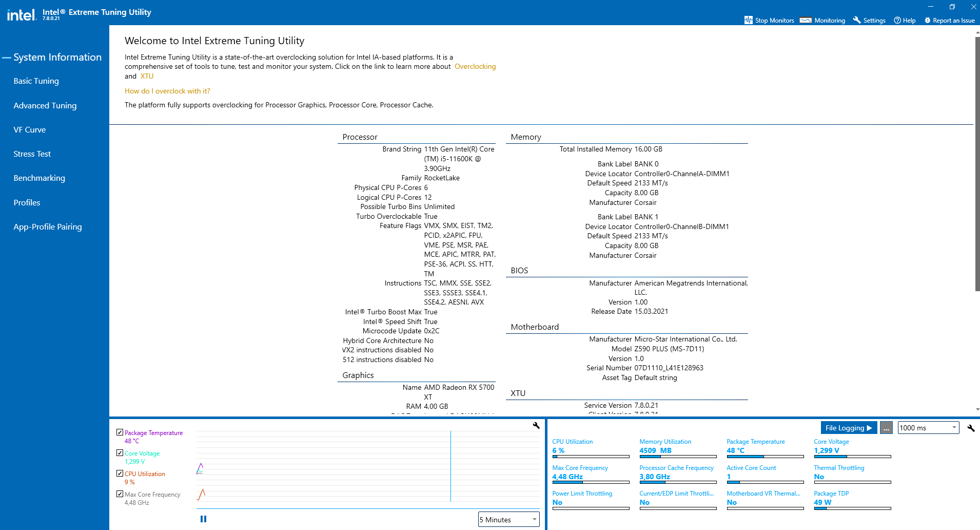Click the Package Temperature 48 °C monitor value
The image size is (980, 530).
(x=735, y=450)
